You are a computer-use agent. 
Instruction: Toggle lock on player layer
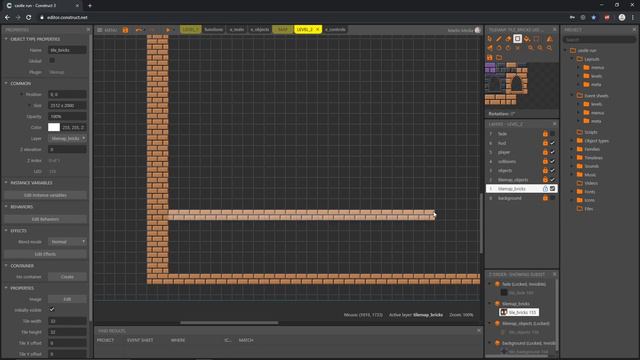coord(545,152)
